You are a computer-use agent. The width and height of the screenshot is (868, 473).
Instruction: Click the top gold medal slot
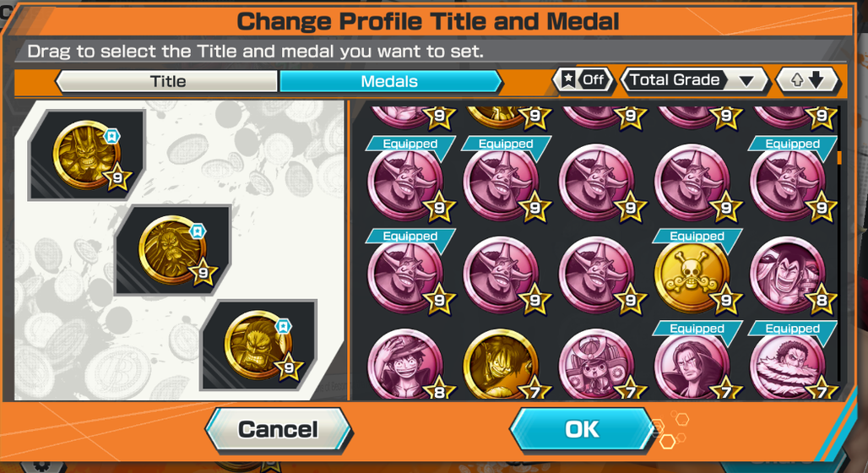[x=87, y=155]
